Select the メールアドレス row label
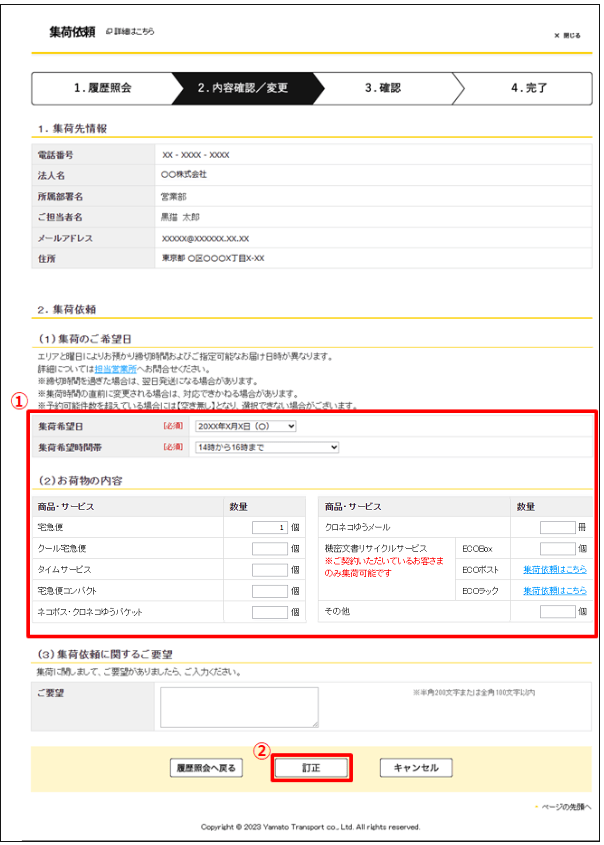604x845 pixels. [65, 238]
